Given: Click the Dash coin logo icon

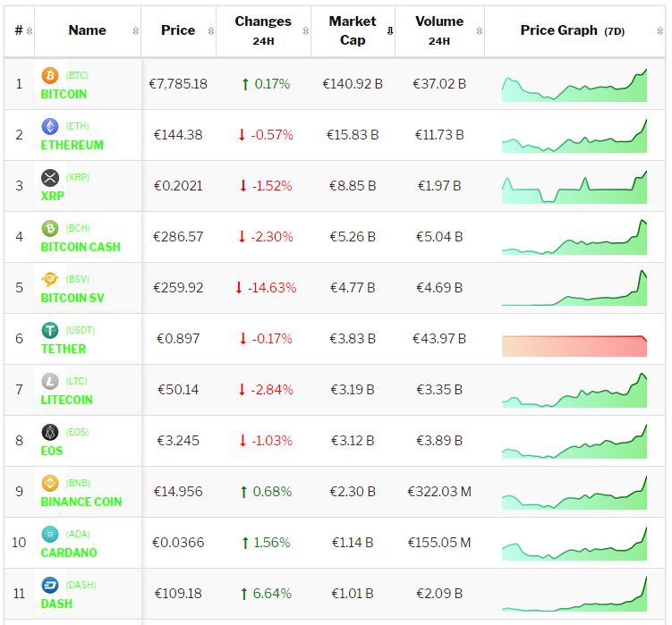Looking at the screenshot, I should [50, 586].
